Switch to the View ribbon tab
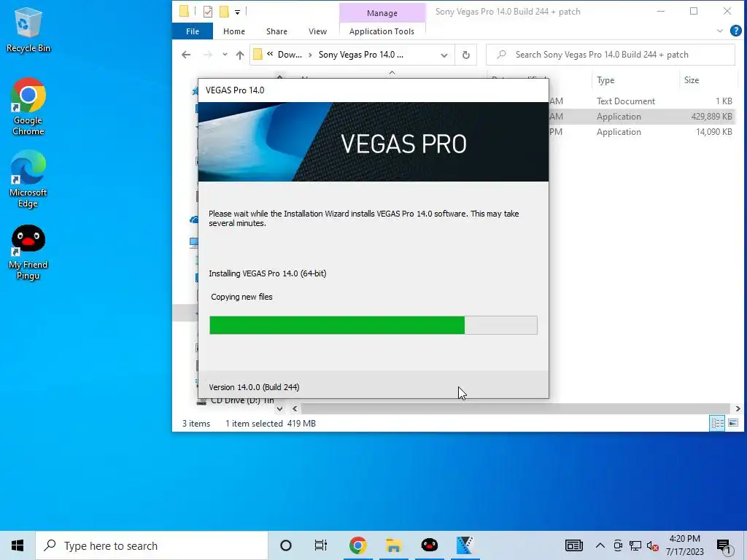The width and height of the screenshot is (747, 560). (318, 31)
